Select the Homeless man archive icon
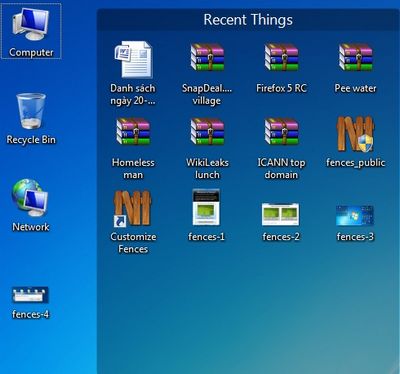 pos(133,131)
